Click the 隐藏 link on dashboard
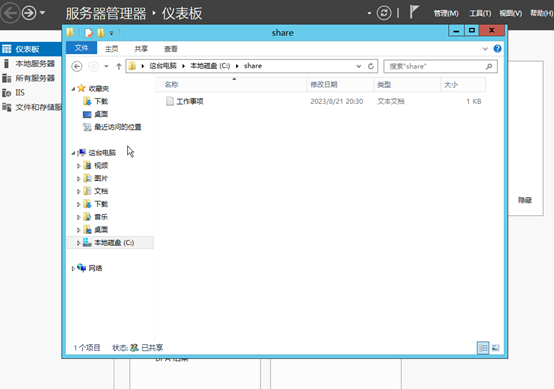The height and width of the screenshot is (389, 554). tap(525, 200)
